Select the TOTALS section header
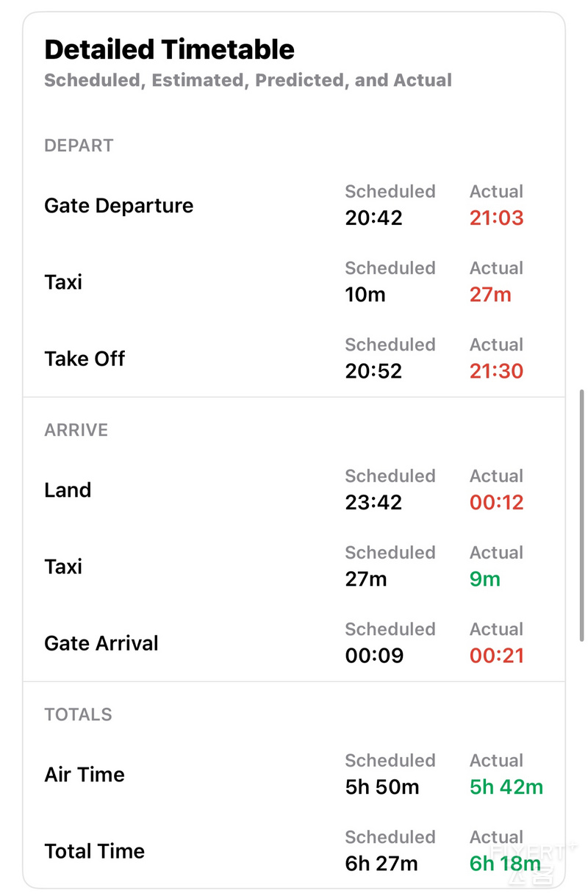The image size is (588, 896). tap(78, 714)
